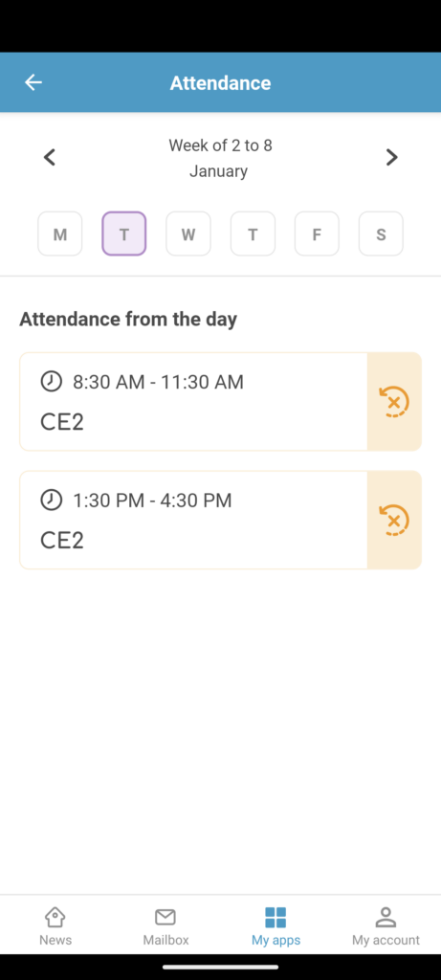Viewport: 441px width, 980px height.
Task: Tap the orange status icon on afternoon session
Action: pyautogui.click(x=394, y=520)
